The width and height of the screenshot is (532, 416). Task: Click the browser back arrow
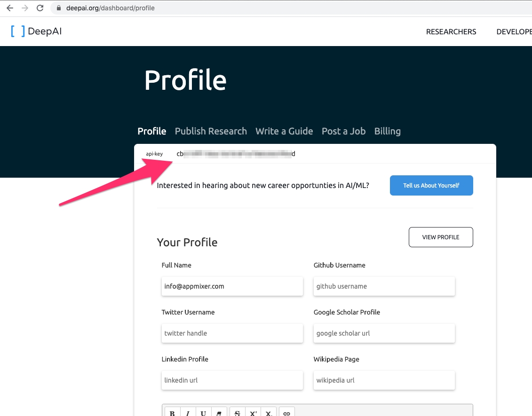[x=9, y=8]
